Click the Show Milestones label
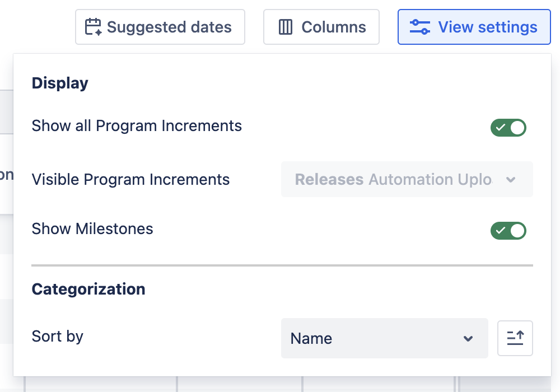 pos(92,229)
